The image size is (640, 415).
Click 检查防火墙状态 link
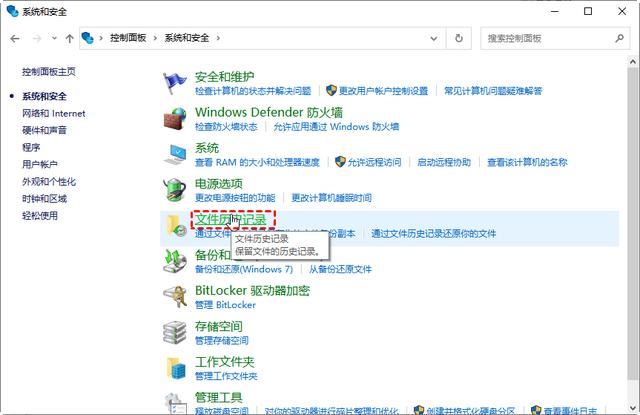tap(226, 126)
